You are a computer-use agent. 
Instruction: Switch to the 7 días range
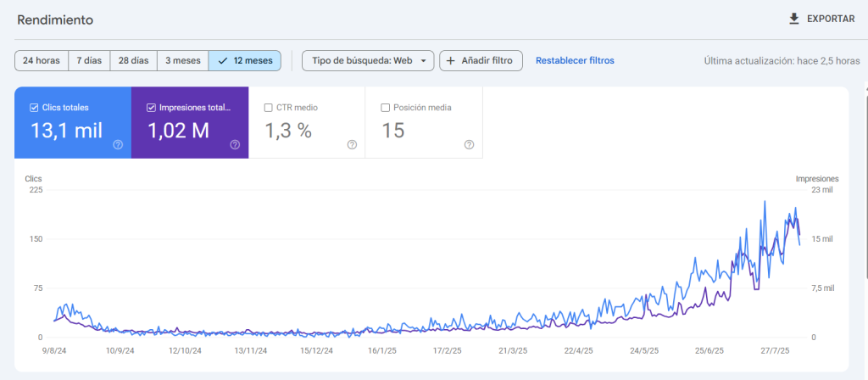pos(89,60)
